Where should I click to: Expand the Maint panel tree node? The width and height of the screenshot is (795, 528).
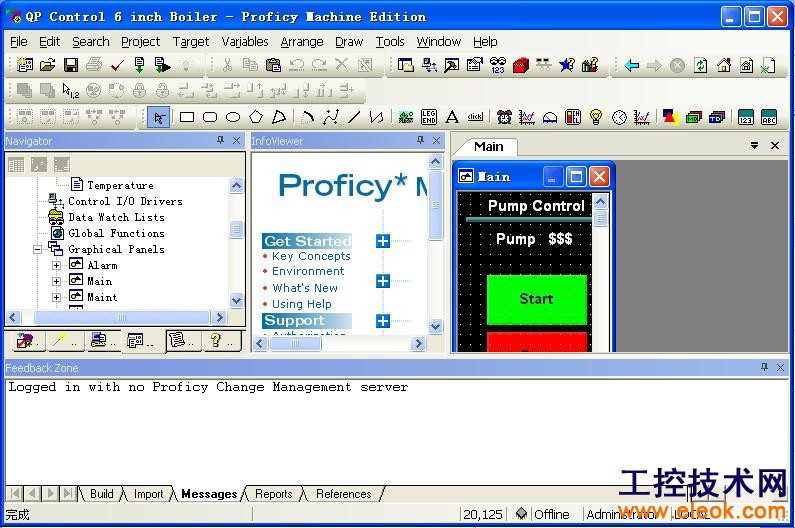pyautogui.click(x=57, y=298)
